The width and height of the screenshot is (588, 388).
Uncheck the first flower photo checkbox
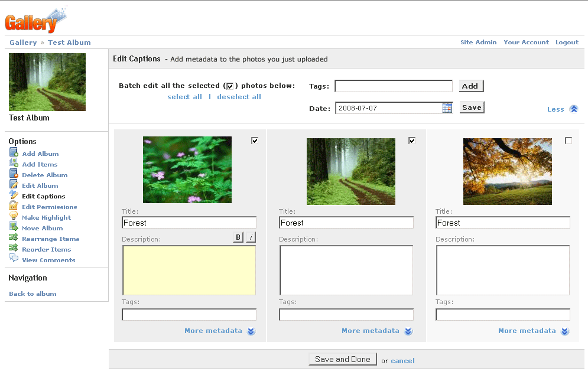(x=255, y=141)
